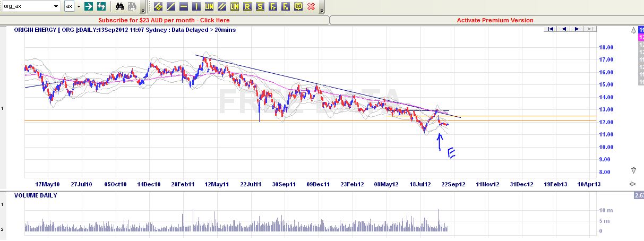Click the black binoculars search icon
644x241 pixels.
coord(120,6)
